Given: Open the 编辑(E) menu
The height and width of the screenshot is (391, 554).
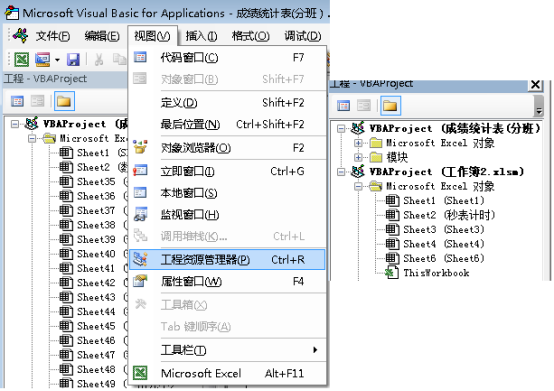Looking at the screenshot, I should [x=102, y=36].
